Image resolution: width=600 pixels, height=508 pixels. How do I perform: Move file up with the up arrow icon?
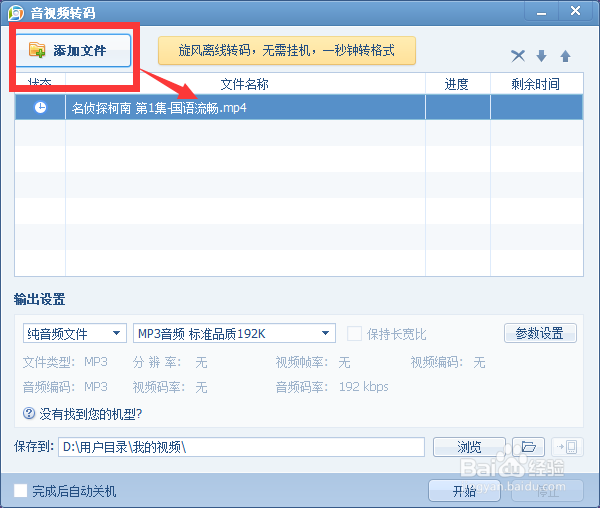click(x=565, y=56)
